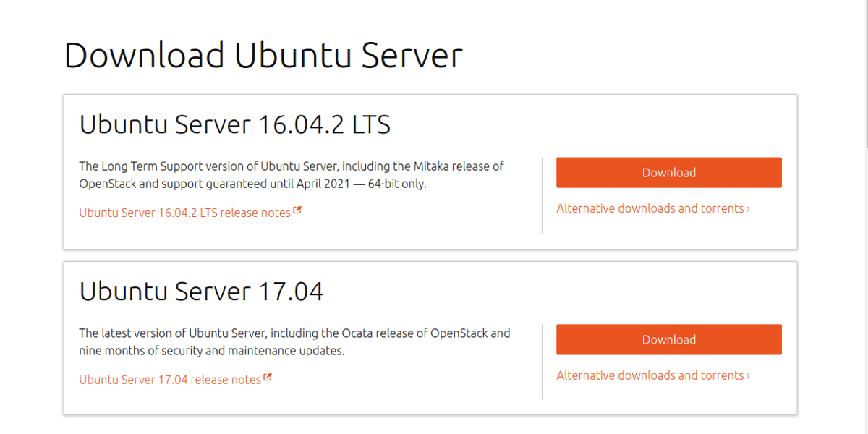Click the Download Ubuntu Server page title
The width and height of the screenshot is (868, 434).
[264, 54]
